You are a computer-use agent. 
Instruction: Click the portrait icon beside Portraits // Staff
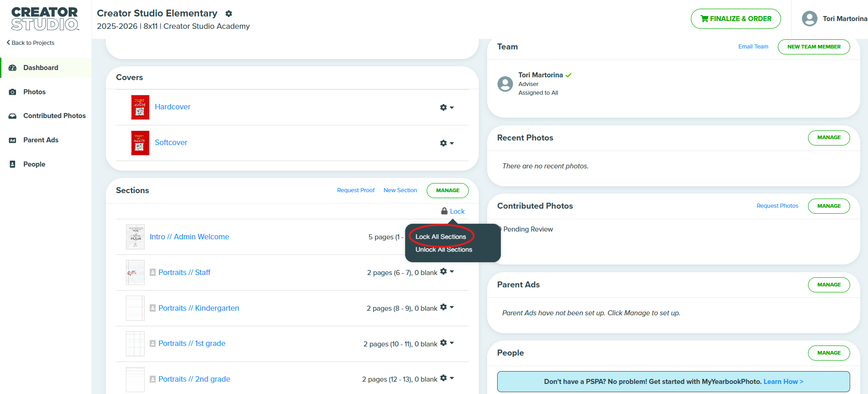coord(153,272)
